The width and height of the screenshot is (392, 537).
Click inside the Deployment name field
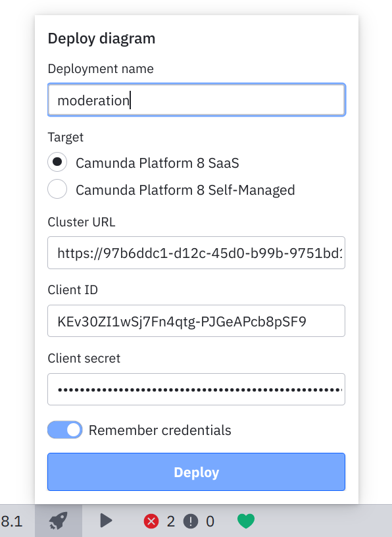(196, 99)
